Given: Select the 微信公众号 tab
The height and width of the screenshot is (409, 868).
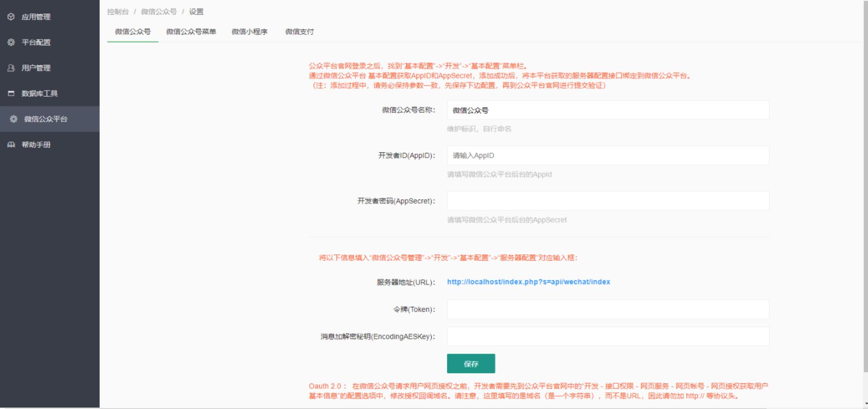Looking at the screenshot, I should click(x=132, y=32).
